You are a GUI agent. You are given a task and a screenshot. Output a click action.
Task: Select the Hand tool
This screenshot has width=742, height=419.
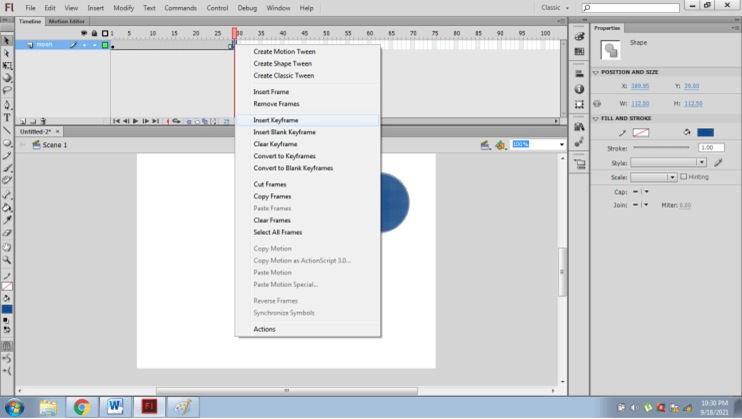tap(7, 247)
